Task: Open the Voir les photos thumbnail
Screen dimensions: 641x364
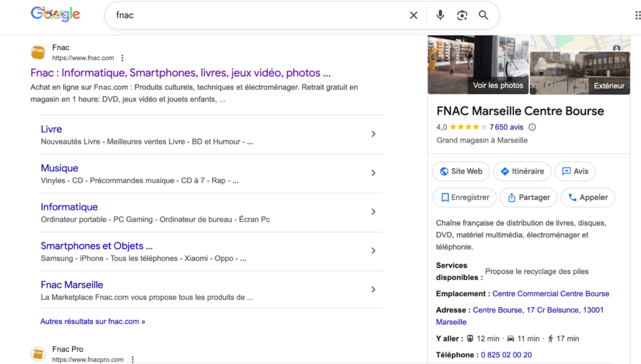Action: click(x=478, y=65)
